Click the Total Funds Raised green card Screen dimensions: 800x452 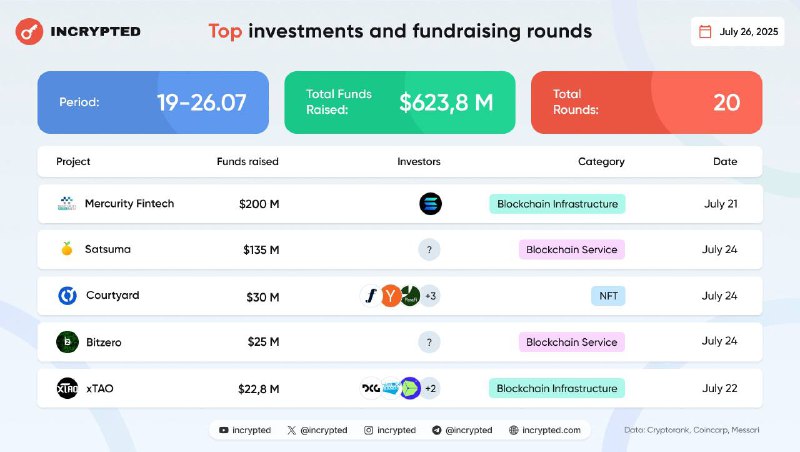pyautogui.click(x=400, y=102)
